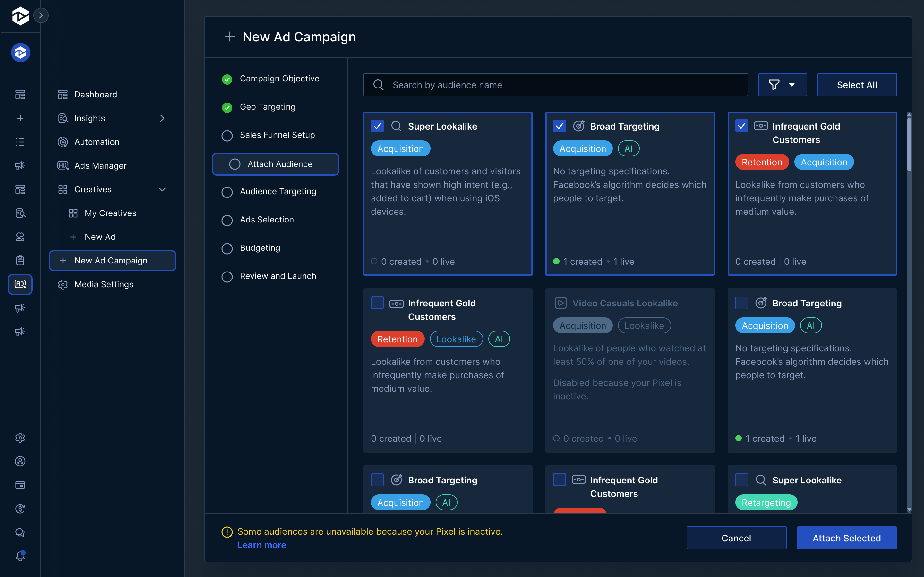Go to the Audience Targeting step

pyautogui.click(x=278, y=191)
